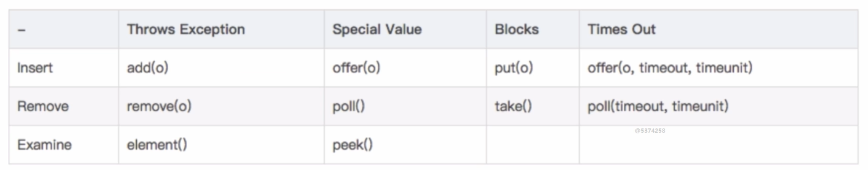The width and height of the screenshot is (868, 170).
Task: Click the poll(timeout, timeunit) cell
Action: (658, 106)
